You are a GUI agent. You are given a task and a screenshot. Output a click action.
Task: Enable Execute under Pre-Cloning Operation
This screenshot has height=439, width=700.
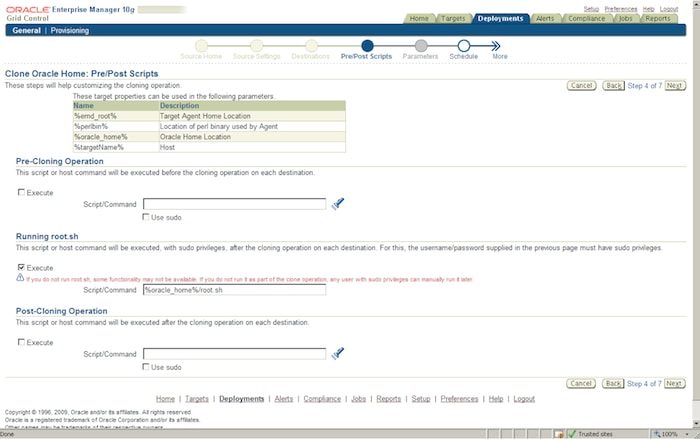coord(21,192)
